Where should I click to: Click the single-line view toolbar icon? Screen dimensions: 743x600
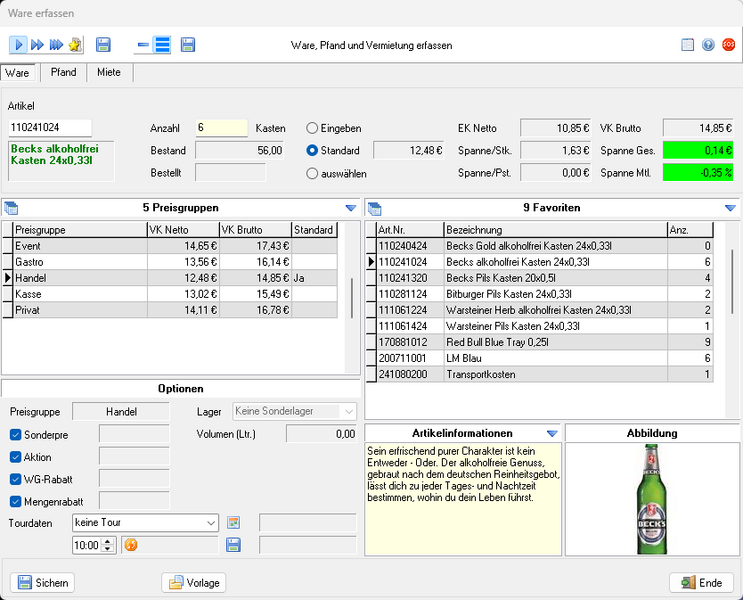tap(143, 45)
